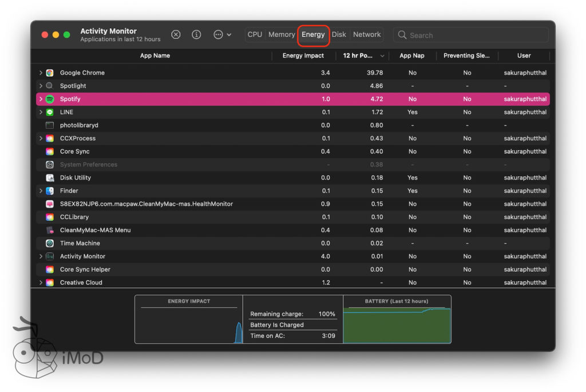Click the Google Chrome app icon
The image size is (586, 392).
pos(50,73)
